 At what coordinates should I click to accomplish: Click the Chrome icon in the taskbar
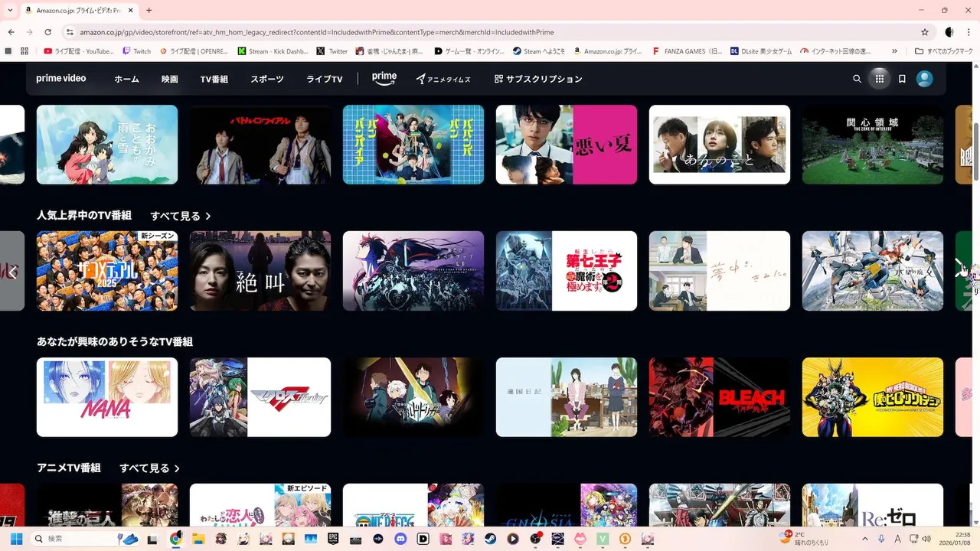(x=176, y=539)
